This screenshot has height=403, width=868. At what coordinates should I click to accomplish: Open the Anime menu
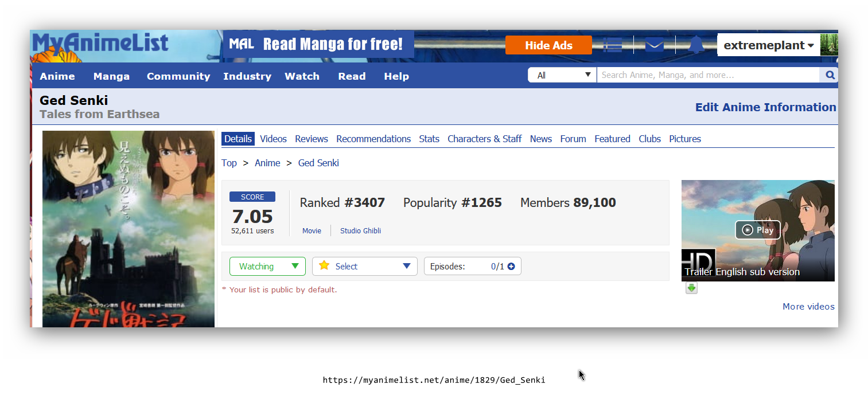point(57,76)
